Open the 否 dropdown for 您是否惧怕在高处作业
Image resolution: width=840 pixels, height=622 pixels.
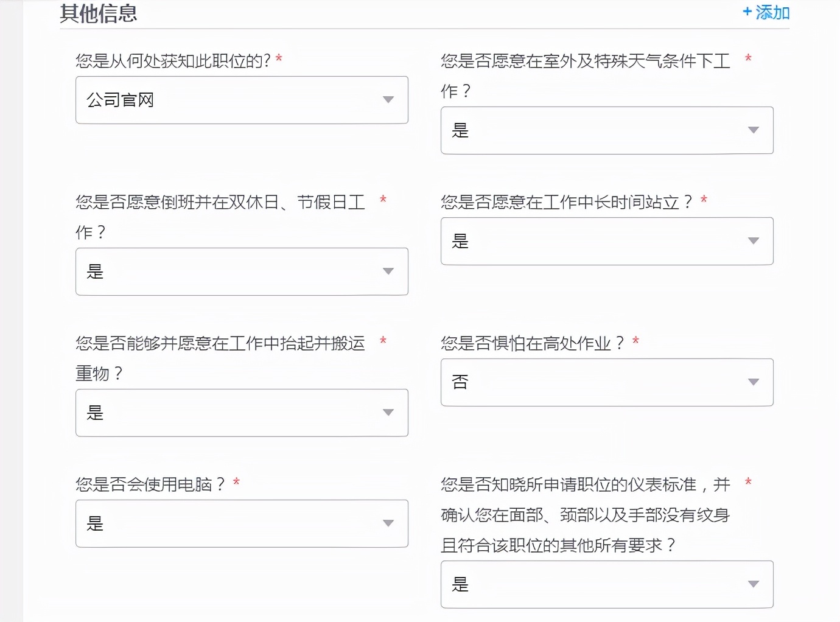[607, 382]
